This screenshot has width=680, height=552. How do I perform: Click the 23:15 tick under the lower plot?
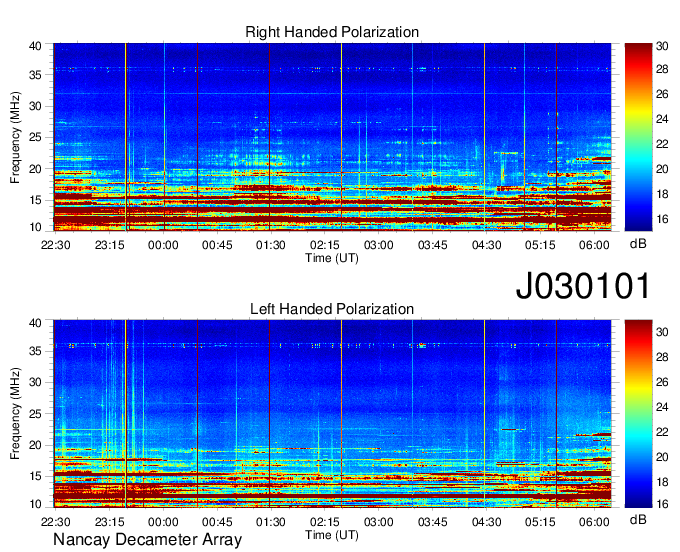[x=109, y=522]
